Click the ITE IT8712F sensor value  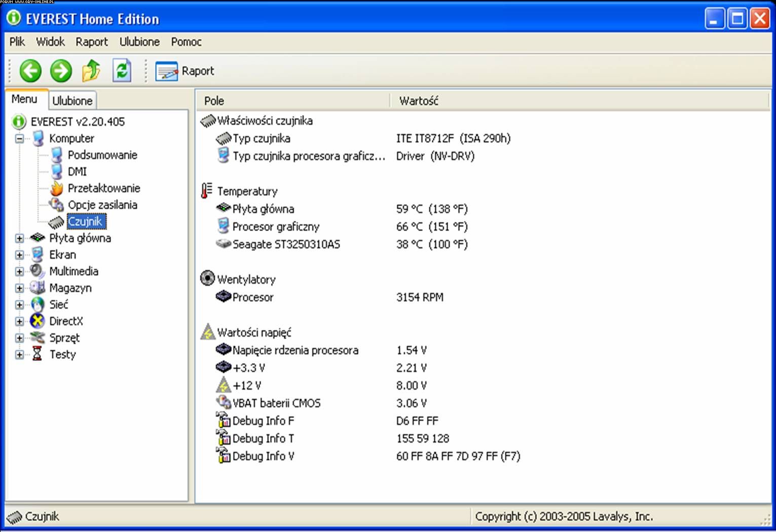click(x=453, y=138)
